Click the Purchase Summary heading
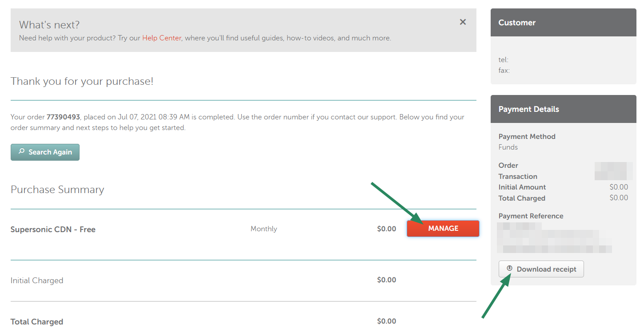 [x=57, y=190]
